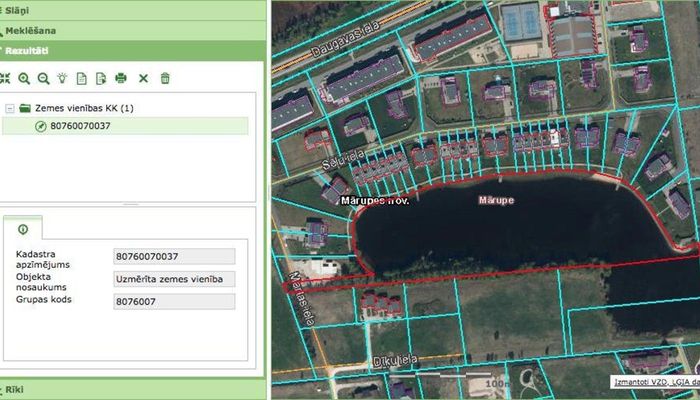Collapse the Zemes vienības KK tree node
This screenshot has width=700, height=400.
[x=9, y=108]
